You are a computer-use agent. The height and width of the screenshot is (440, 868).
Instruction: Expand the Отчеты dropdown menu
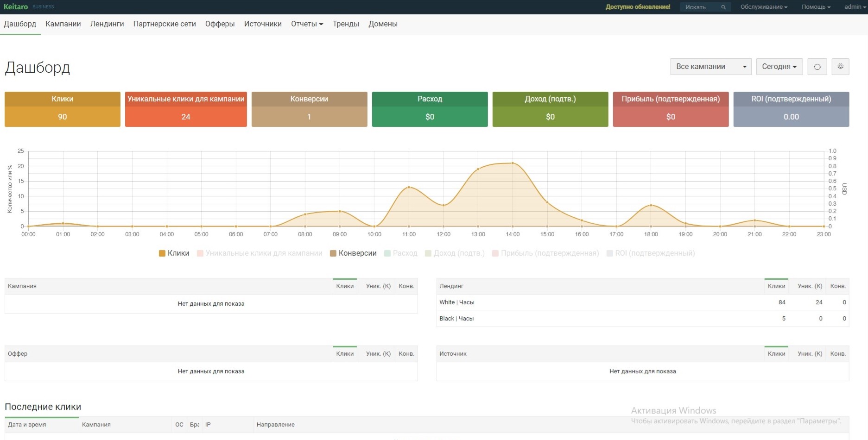(x=307, y=24)
